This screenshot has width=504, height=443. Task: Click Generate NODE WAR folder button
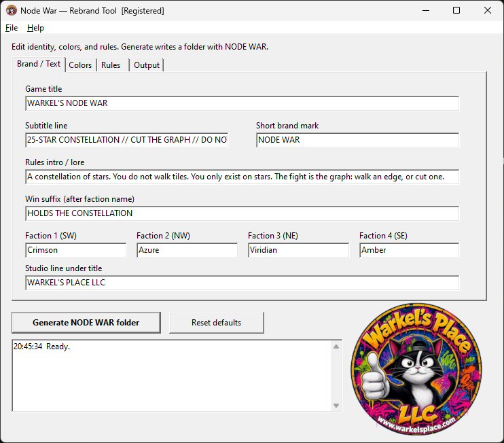coord(86,323)
